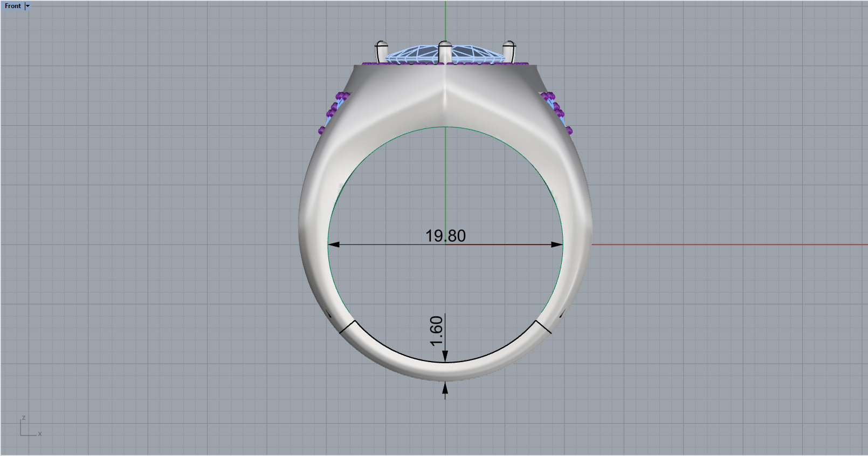Select the 1.60 thickness dimension text

click(436, 331)
